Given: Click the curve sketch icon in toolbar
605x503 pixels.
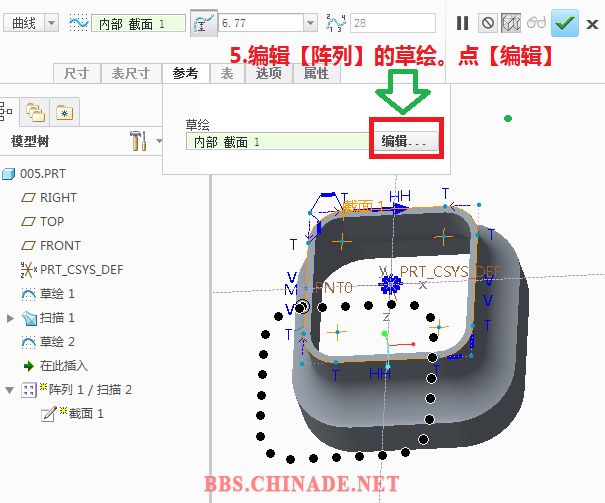Looking at the screenshot, I should tap(78, 23).
